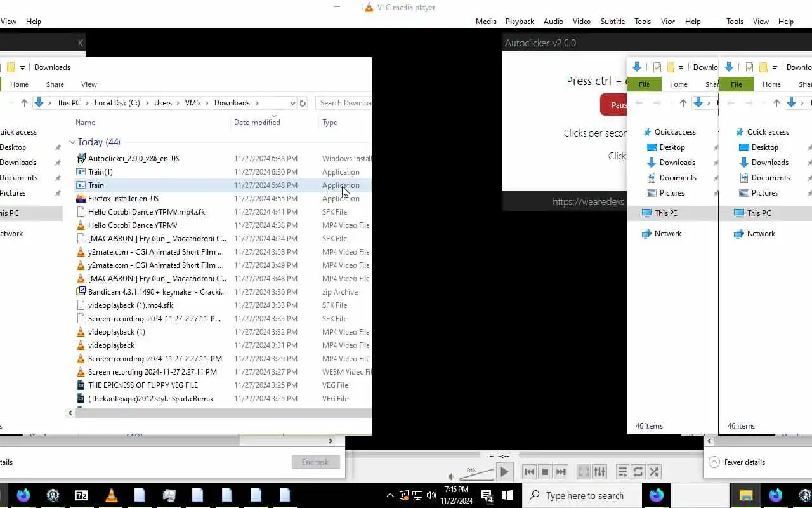Open Documents in the rightmost Explorer window
The height and width of the screenshot is (508, 812).
(x=771, y=178)
